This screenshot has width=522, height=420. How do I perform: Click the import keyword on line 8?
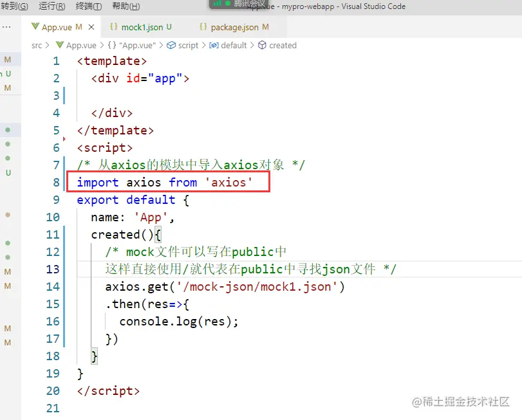point(98,183)
